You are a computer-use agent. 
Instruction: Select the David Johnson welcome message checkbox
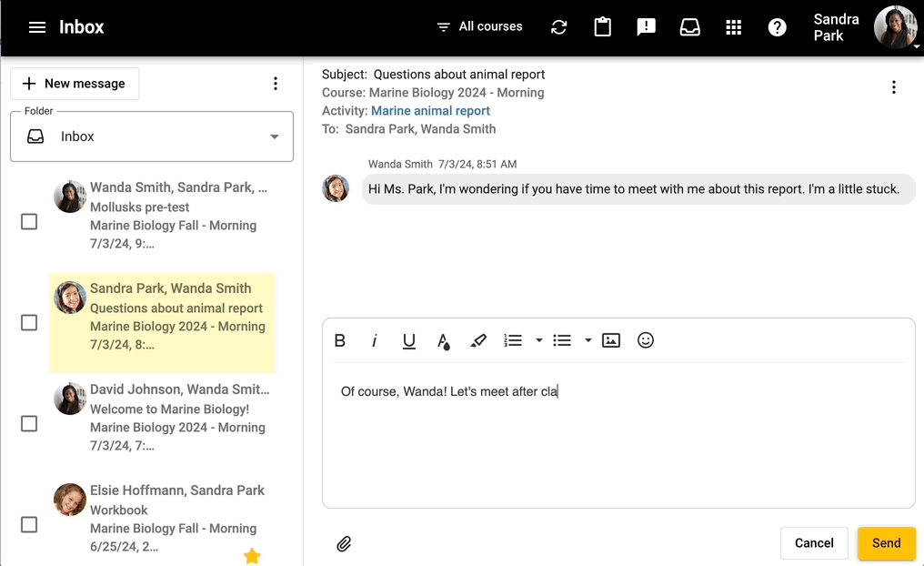click(29, 423)
